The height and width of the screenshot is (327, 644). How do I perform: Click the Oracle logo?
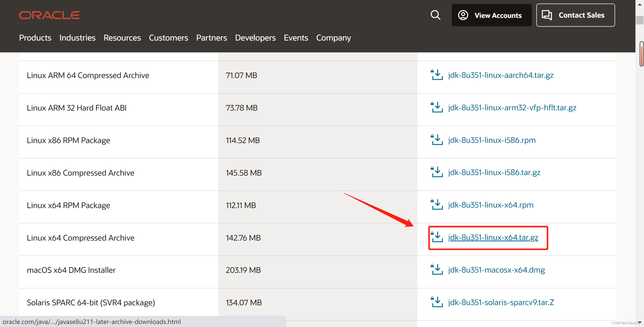[49, 15]
